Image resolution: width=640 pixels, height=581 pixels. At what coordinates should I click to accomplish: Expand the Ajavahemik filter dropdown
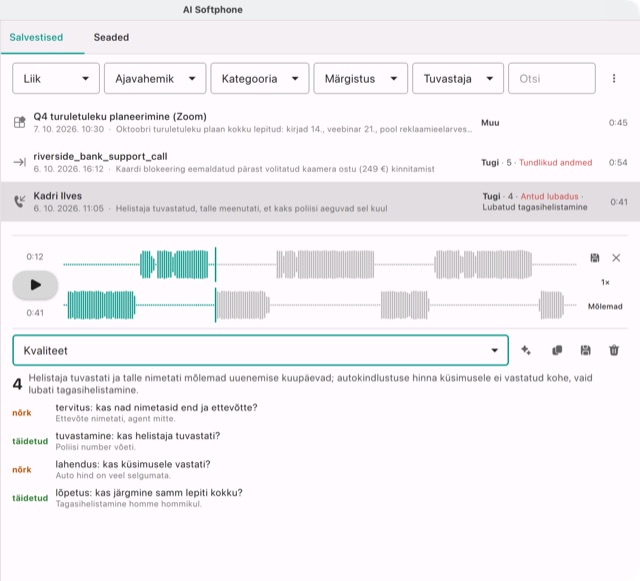155,78
